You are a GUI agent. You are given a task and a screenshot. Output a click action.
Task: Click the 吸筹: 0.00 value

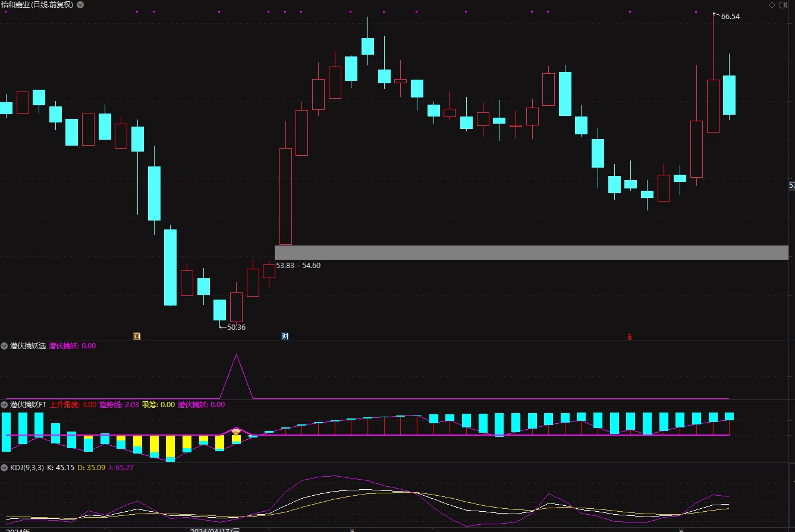tap(159, 404)
